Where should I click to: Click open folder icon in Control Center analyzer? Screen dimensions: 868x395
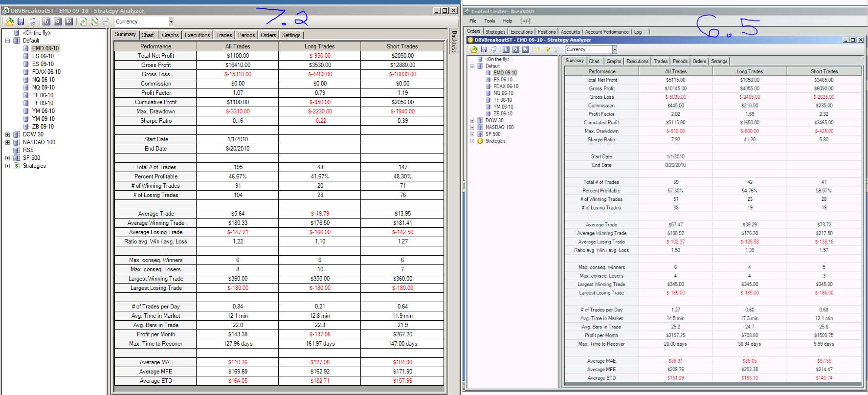(474, 49)
